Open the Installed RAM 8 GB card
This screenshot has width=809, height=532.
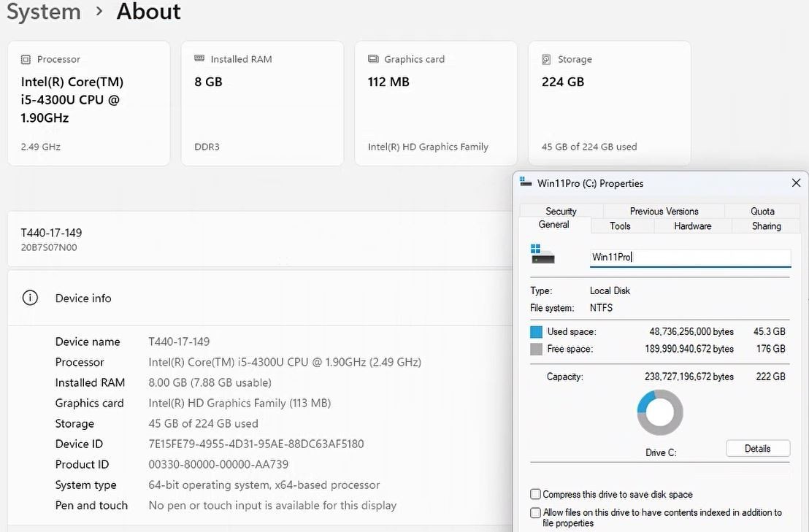pyautogui.click(x=262, y=103)
